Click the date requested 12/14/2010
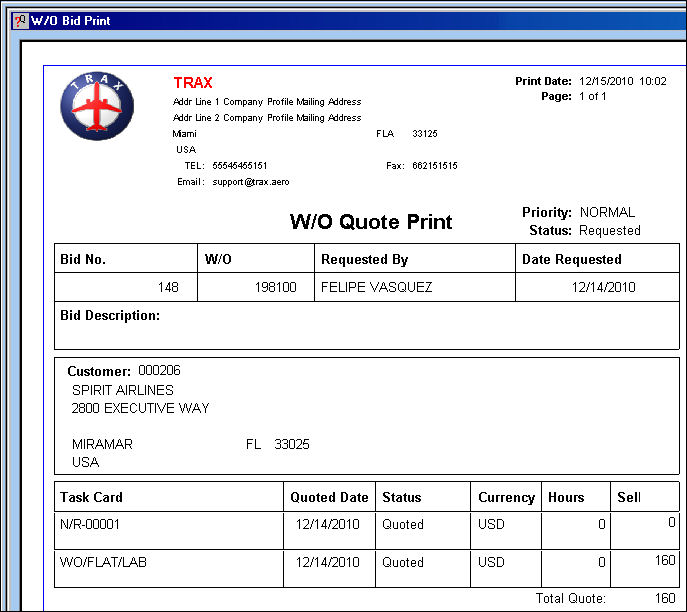687x612 pixels. (x=603, y=287)
